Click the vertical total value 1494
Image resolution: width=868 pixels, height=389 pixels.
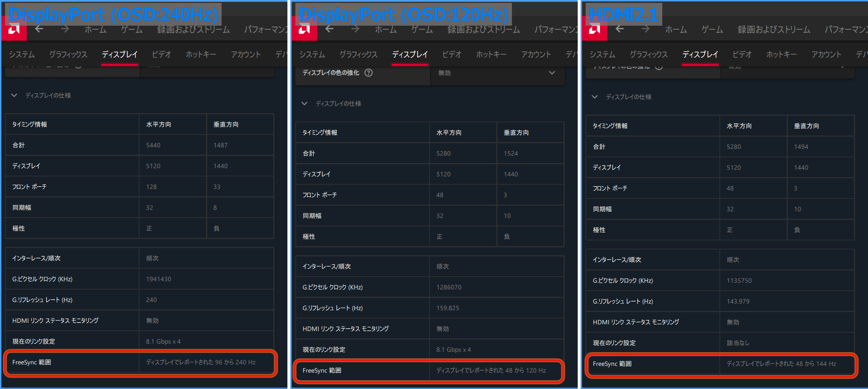[801, 147]
